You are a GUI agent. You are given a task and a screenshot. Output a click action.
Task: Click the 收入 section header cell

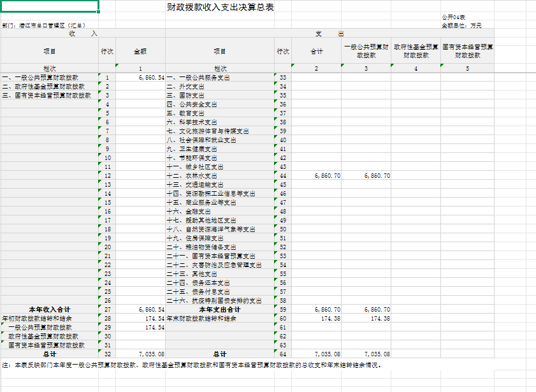[x=83, y=33]
